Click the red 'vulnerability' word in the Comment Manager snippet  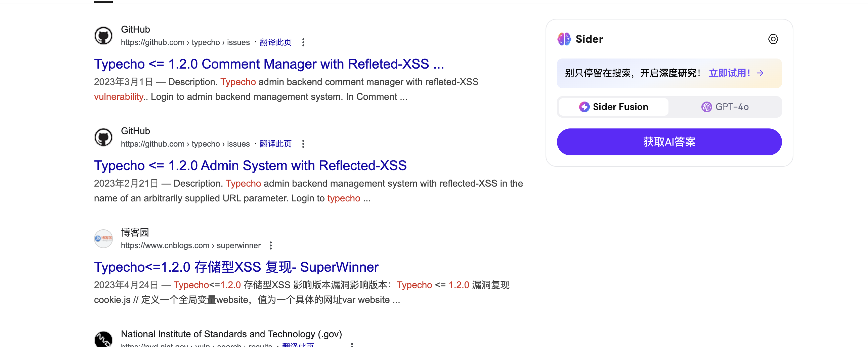pyautogui.click(x=119, y=97)
